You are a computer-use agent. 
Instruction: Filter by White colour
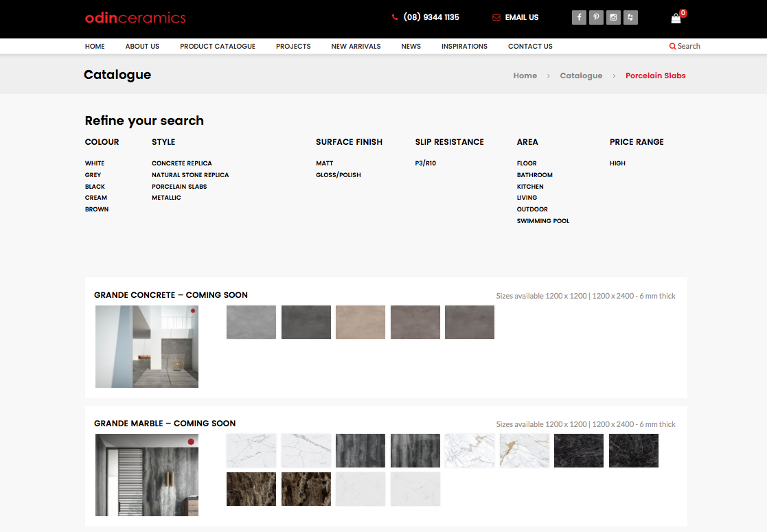tap(94, 163)
